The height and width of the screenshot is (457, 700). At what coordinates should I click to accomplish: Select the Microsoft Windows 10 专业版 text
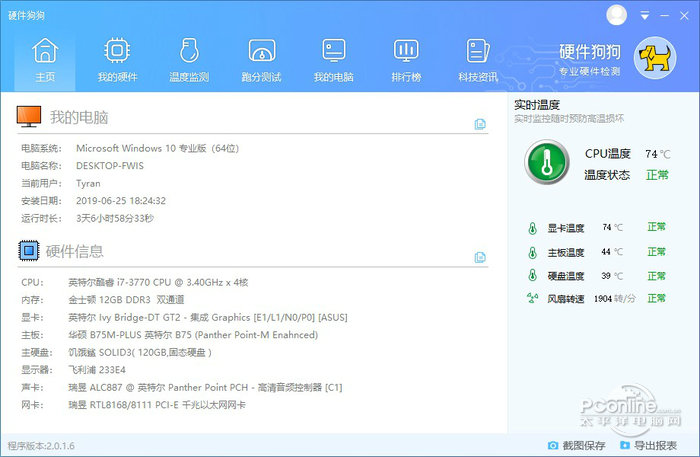pyautogui.click(x=157, y=148)
